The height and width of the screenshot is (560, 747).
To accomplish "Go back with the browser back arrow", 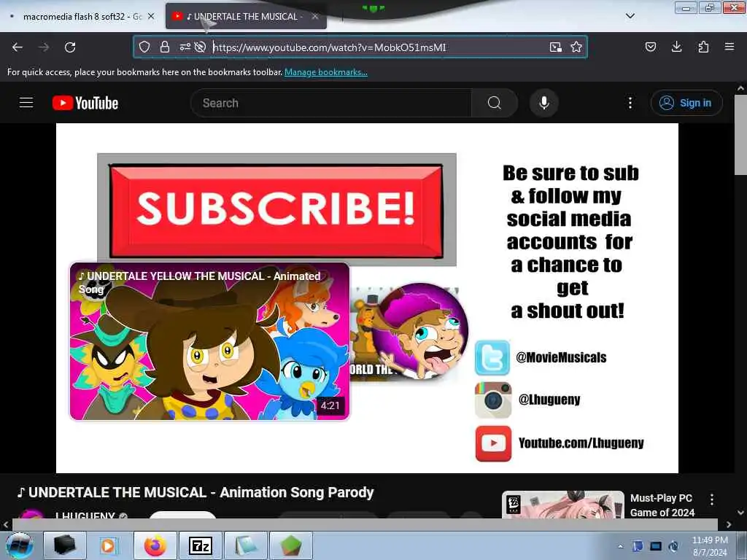I will 18,47.
